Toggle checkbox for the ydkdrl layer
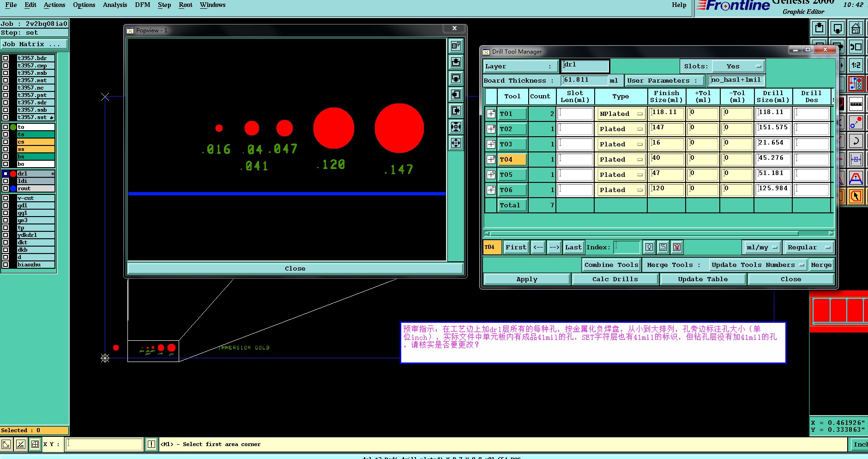Viewport: 868px width, 459px height. tap(6, 235)
